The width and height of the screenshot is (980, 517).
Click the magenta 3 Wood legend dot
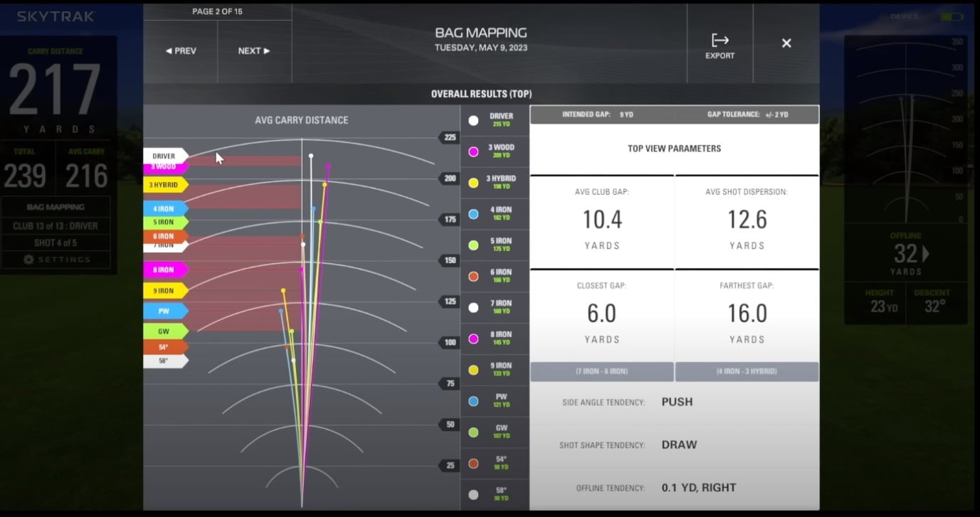tap(473, 151)
